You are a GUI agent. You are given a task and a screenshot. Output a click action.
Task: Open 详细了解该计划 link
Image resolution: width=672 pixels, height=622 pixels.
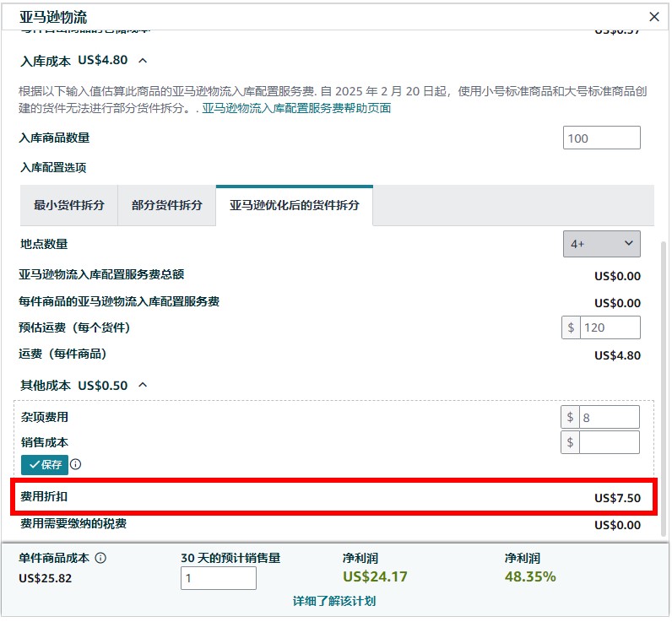[x=334, y=601]
